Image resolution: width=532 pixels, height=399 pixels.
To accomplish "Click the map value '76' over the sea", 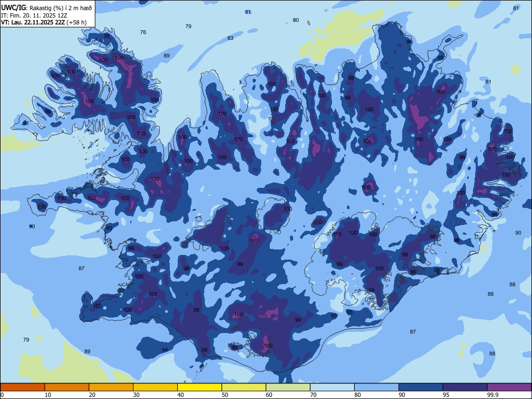I will coord(143,32).
